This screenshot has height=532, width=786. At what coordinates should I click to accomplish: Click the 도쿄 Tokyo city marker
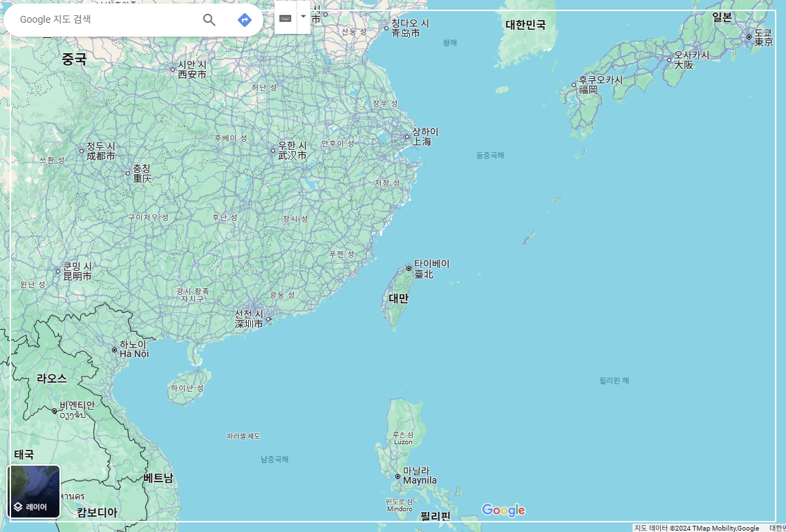[749, 37]
